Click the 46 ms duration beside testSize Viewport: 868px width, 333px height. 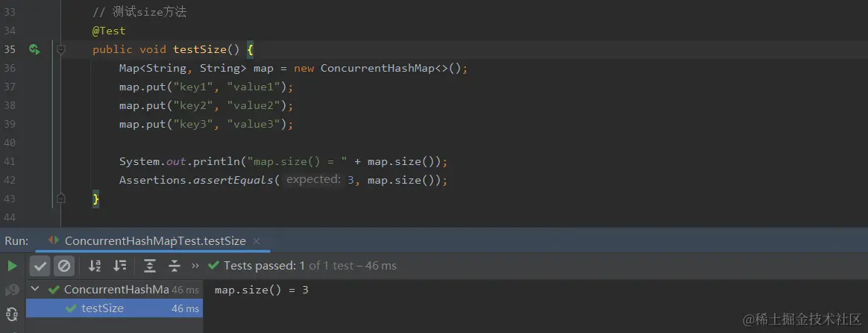pos(186,308)
